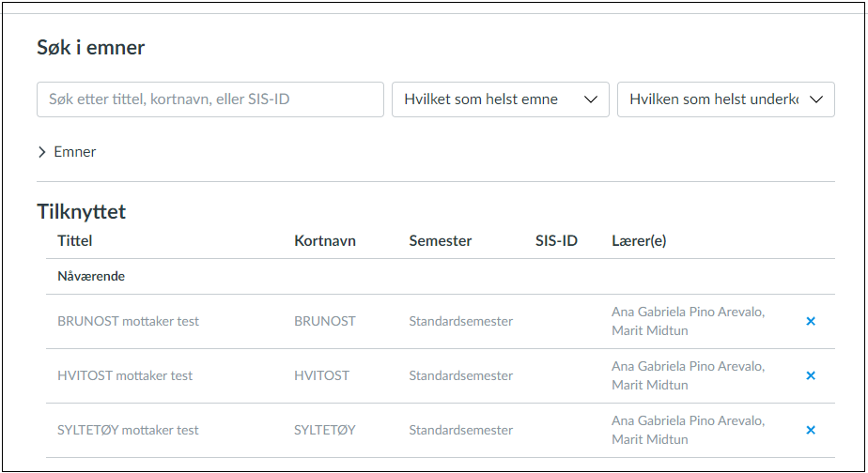Image resolution: width=868 pixels, height=473 pixels.
Task: Click the Nåværende group row
Action: click(x=91, y=277)
